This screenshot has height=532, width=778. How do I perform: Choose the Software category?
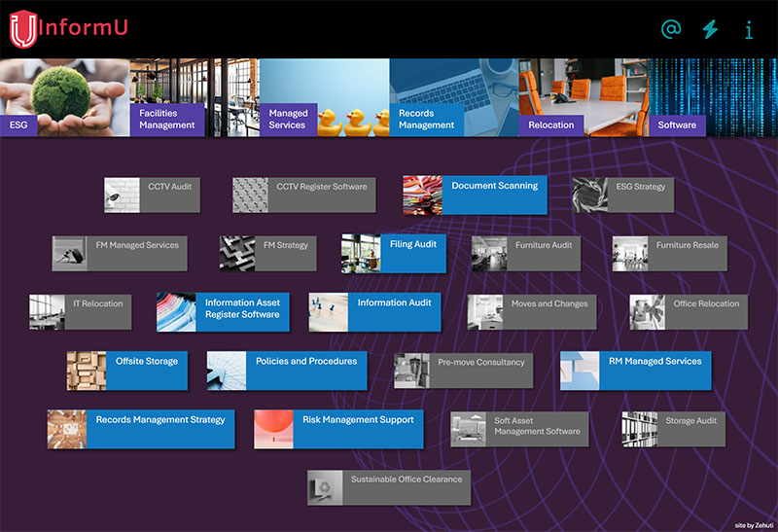(x=677, y=124)
